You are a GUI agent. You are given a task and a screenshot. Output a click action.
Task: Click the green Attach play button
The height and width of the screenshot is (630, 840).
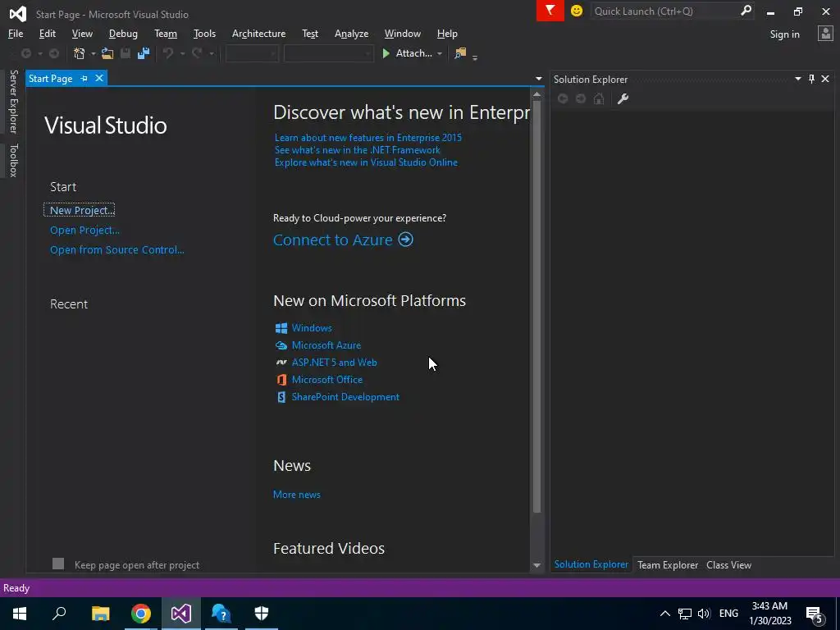[x=386, y=53]
